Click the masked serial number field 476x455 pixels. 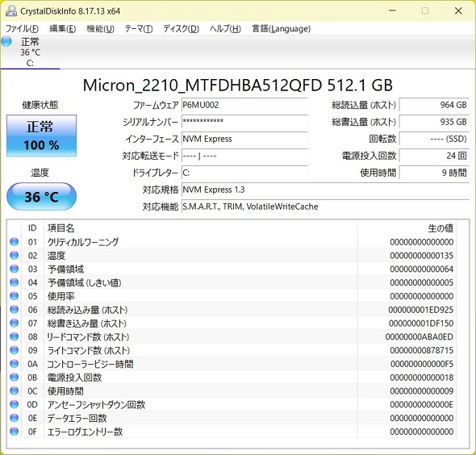tap(244, 122)
